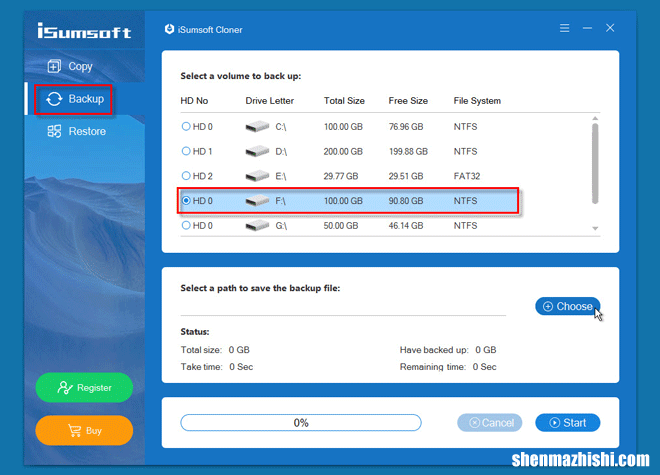Click the 50.00 GB total size cell

tap(341, 226)
